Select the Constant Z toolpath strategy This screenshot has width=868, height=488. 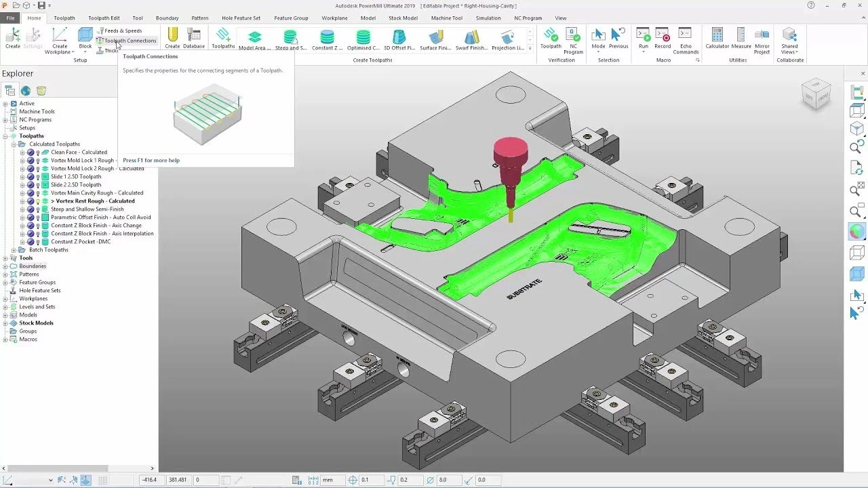coord(327,37)
